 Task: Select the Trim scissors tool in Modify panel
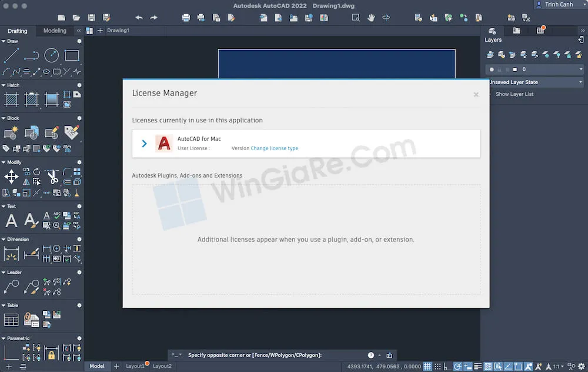pos(53,177)
